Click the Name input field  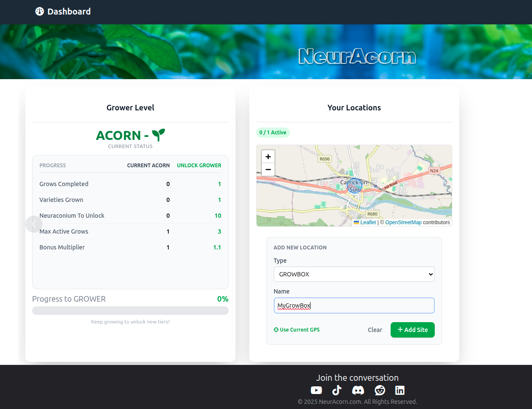(x=354, y=305)
